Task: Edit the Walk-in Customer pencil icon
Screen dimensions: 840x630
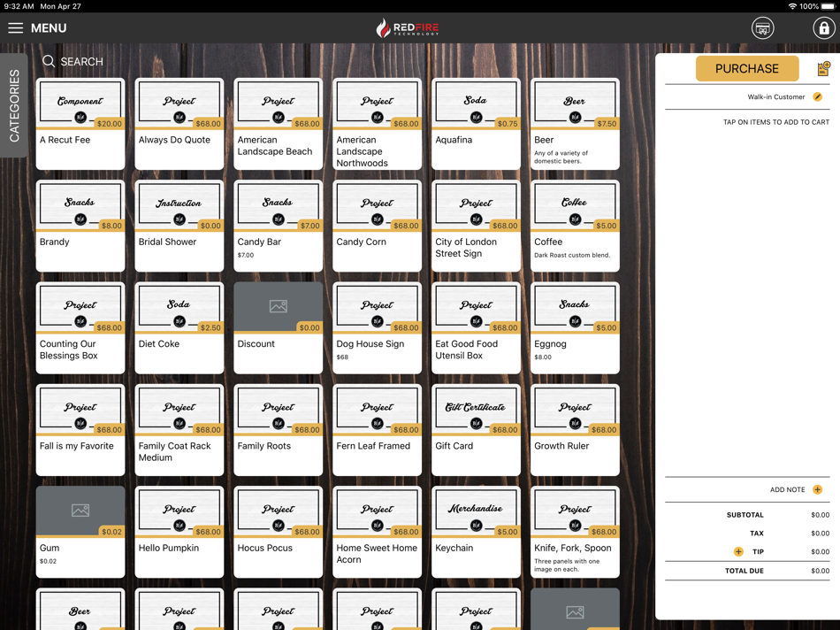Action: (x=818, y=97)
